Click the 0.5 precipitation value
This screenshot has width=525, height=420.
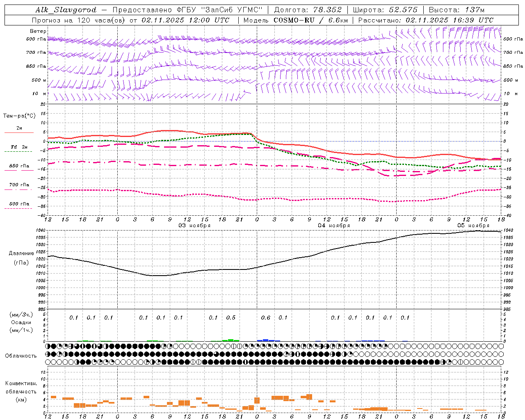click(231, 317)
